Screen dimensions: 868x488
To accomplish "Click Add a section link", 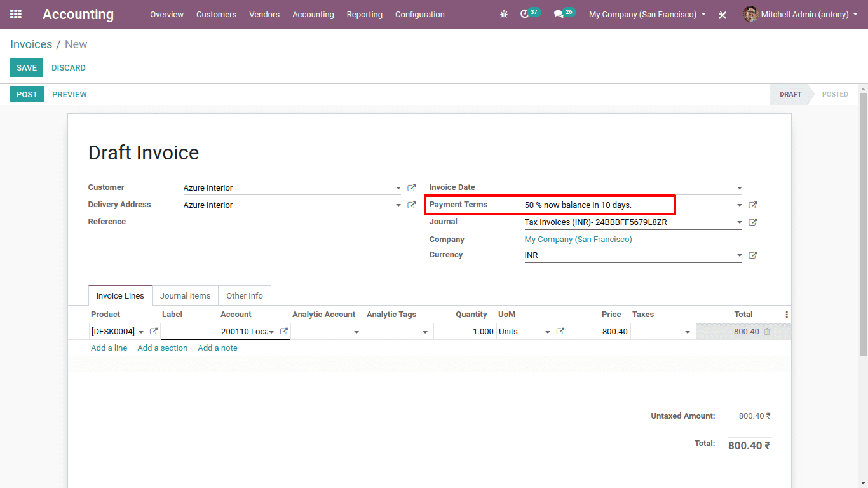I will pyautogui.click(x=163, y=348).
